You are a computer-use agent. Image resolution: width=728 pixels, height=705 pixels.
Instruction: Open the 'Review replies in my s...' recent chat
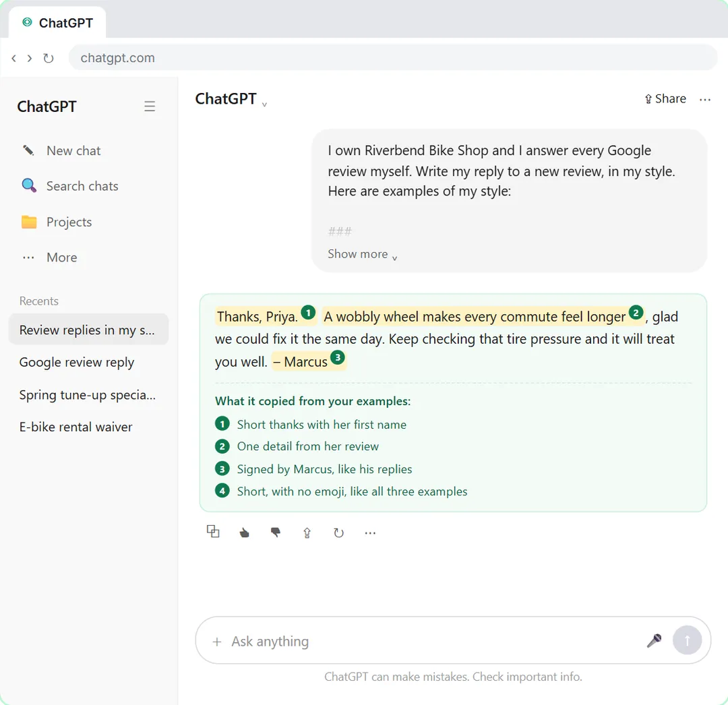(88, 330)
